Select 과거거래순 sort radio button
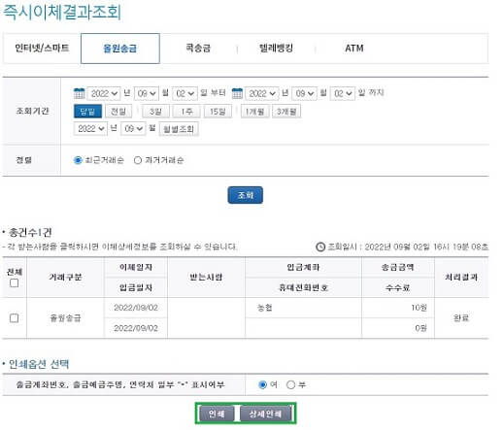 pos(138,160)
